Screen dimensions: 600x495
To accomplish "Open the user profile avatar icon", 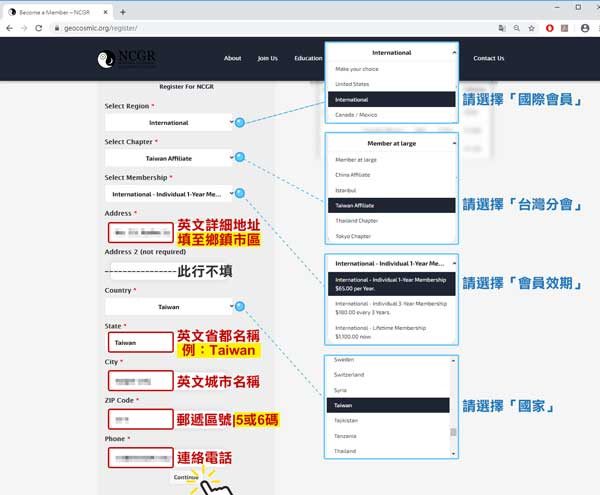I will pyautogui.click(x=585, y=28).
